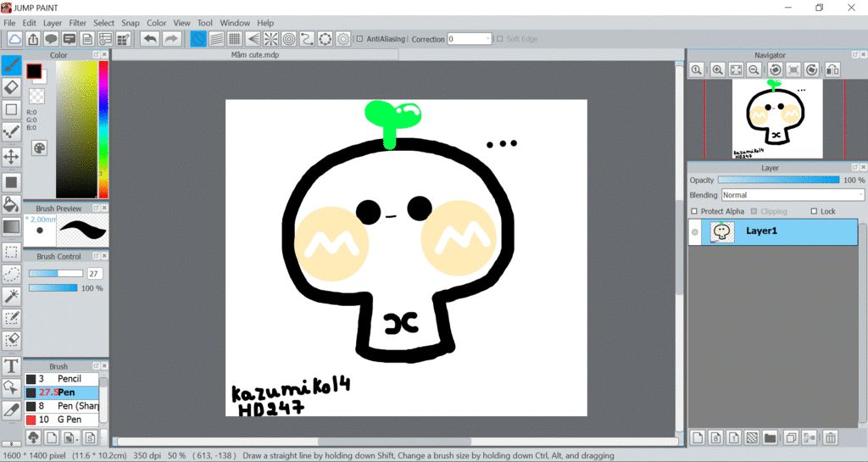The height and width of the screenshot is (462, 868).
Task: Select the Layer1 thumbnail
Action: 722,231
